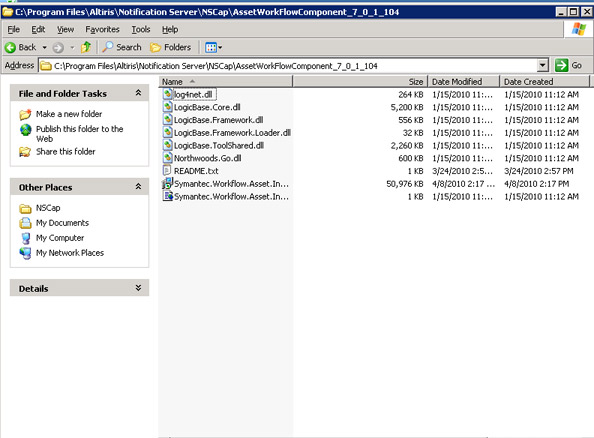Screen dimensions: 594x438
Task: Collapse the File and Folder Tasks panel
Action: pos(138,93)
